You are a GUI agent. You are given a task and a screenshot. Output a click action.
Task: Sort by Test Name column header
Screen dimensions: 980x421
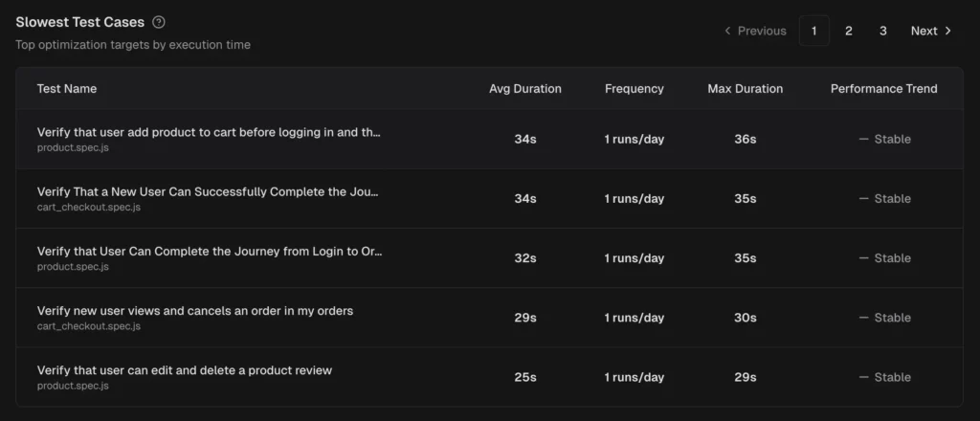pos(67,89)
